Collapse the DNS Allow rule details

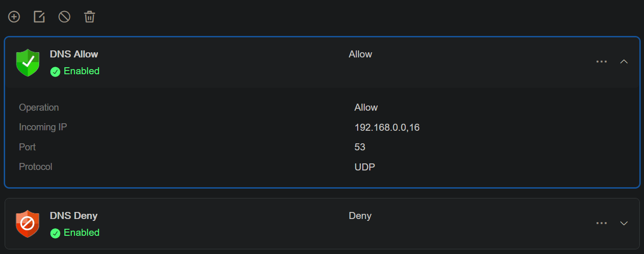(x=624, y=62)
